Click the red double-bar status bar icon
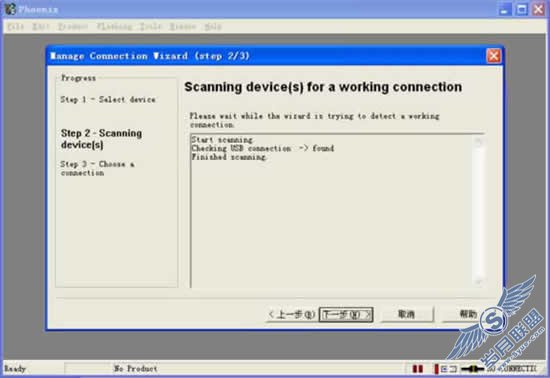Viewport: 550px width, 378px height. coord(417,369)
